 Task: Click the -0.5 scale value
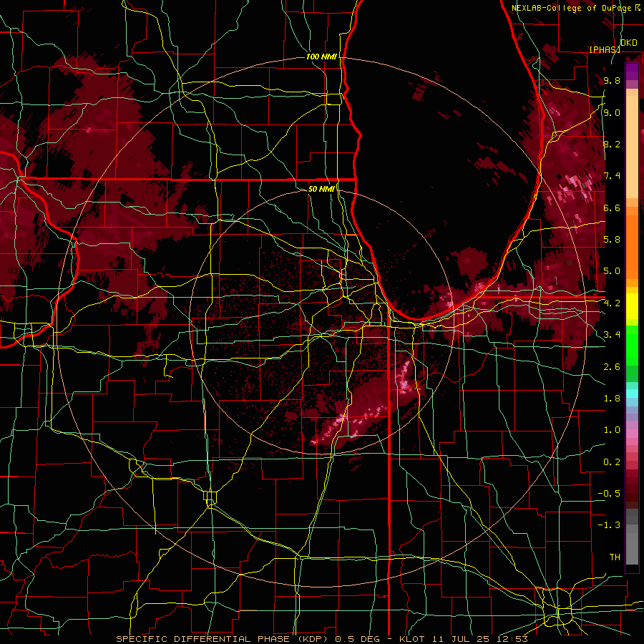coord(609,494)
